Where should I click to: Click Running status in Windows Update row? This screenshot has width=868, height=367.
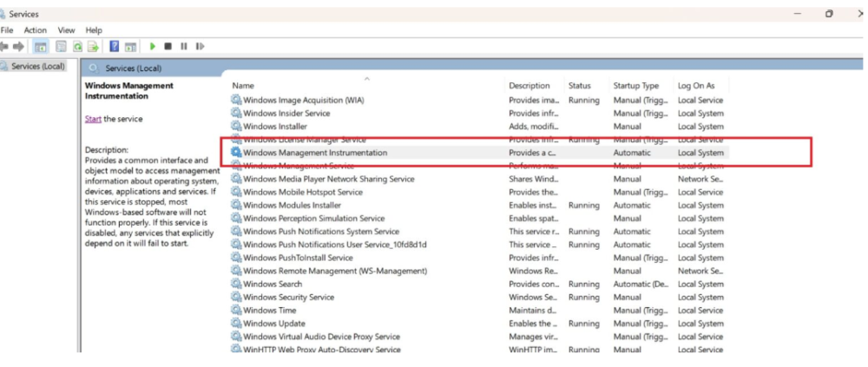(584, 324)
